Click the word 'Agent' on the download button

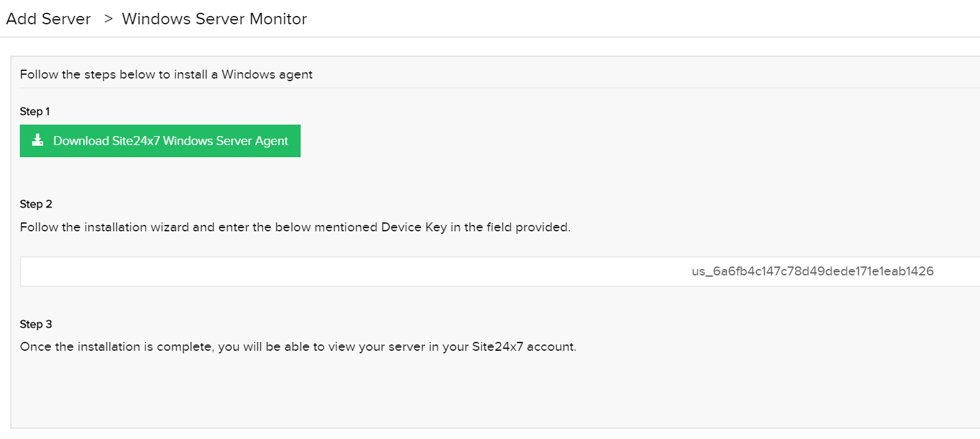tap(272, 141)
